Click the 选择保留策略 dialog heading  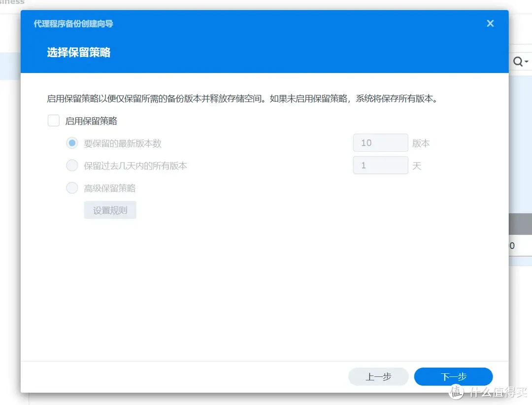point(78,51)
